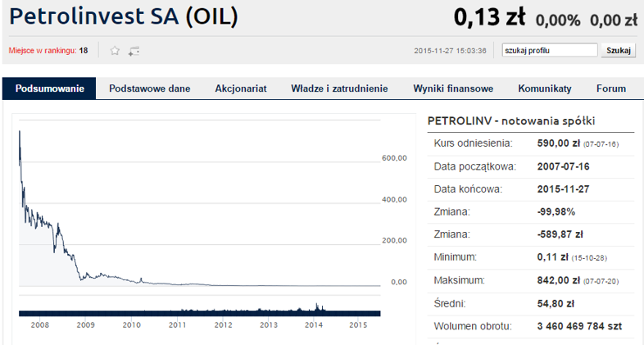Go to the Władze i zatrudnienie tab
Viewport: 644px width, 345px height.
(x=339, y=89)
